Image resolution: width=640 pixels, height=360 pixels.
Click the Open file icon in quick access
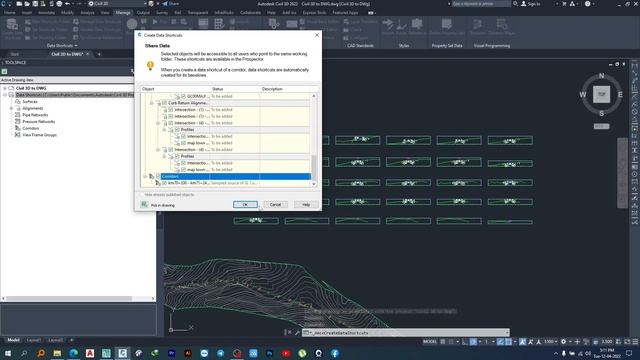click(27, 4)
